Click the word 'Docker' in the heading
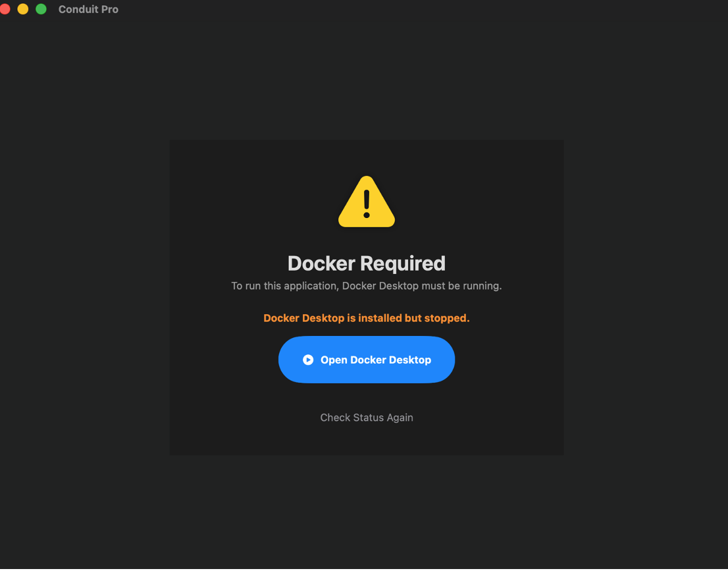Viewport: 728px width, 573px height. pos(321,263)
